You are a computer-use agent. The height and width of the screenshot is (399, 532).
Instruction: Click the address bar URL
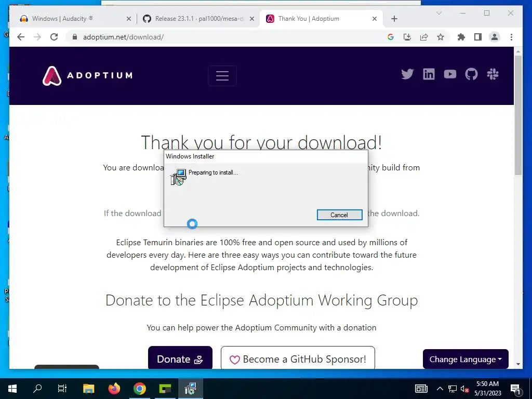click(x=124, y=37)
